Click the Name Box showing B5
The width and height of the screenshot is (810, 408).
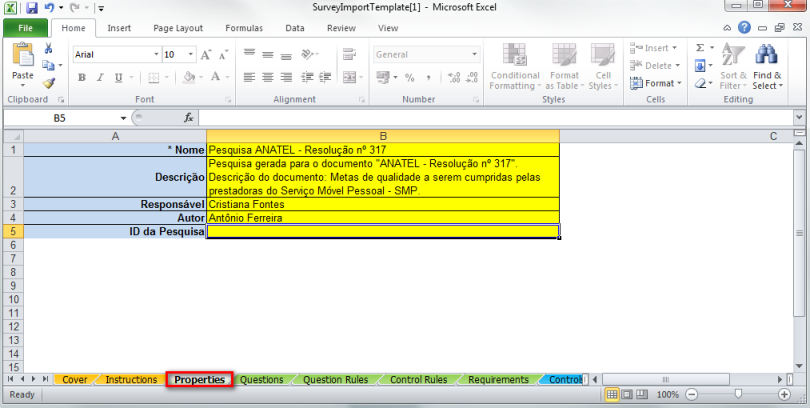[60, 118]
